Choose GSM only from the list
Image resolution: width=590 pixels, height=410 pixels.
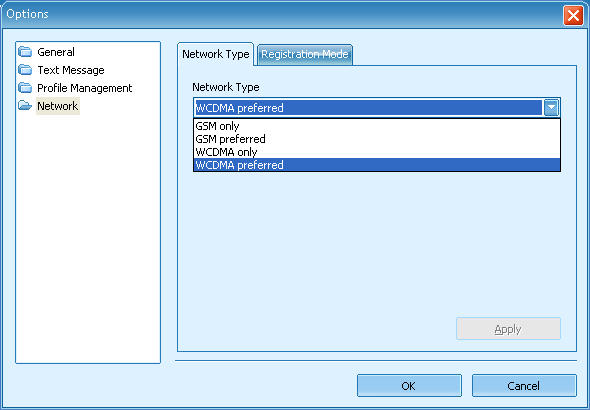377,126
